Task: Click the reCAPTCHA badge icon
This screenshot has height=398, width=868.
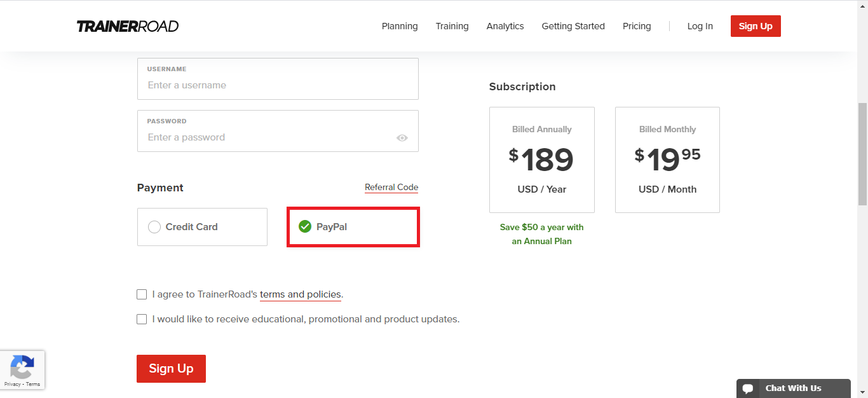Action: [22, 367]
